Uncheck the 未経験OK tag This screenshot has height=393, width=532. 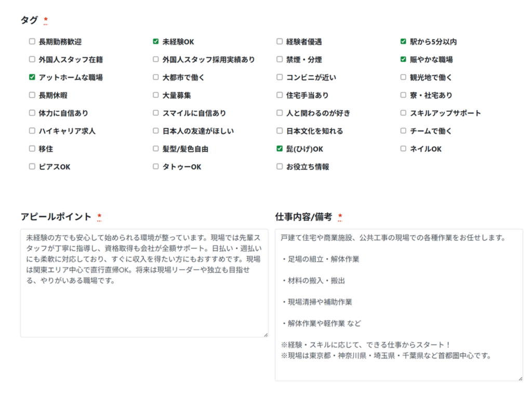coord(156,42)
